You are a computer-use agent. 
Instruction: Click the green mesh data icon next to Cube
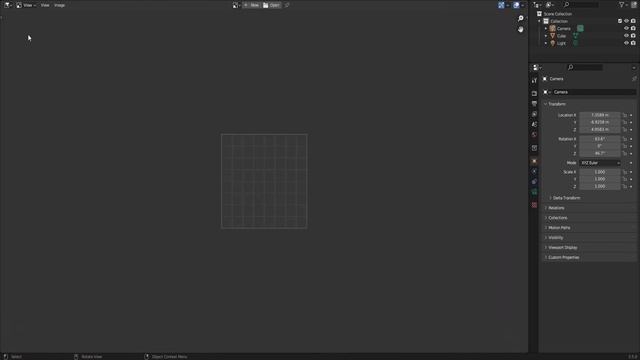pyautogui.click(x=576, y=36)
